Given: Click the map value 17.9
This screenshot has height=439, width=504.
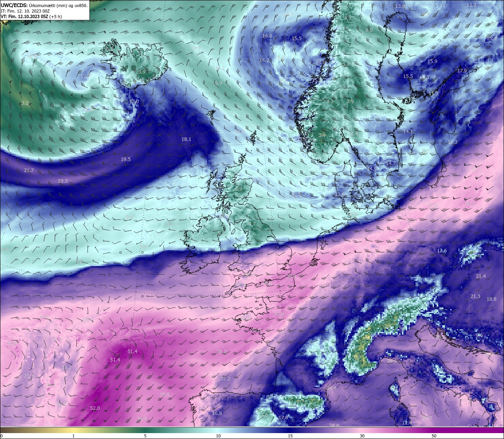Looking at the screenshot, I should click(x=462, y=71).
